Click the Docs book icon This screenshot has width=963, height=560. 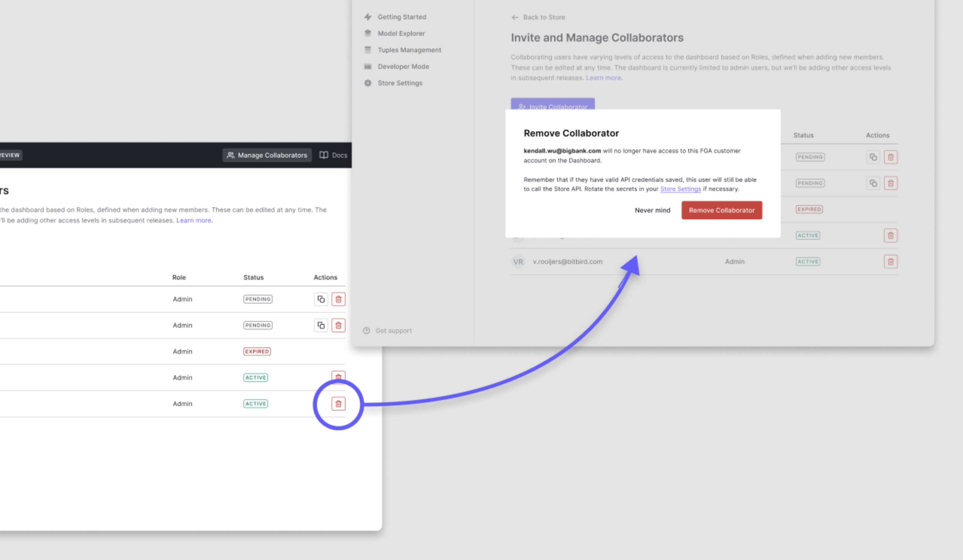pyautogui.click(x=324, y=155)
